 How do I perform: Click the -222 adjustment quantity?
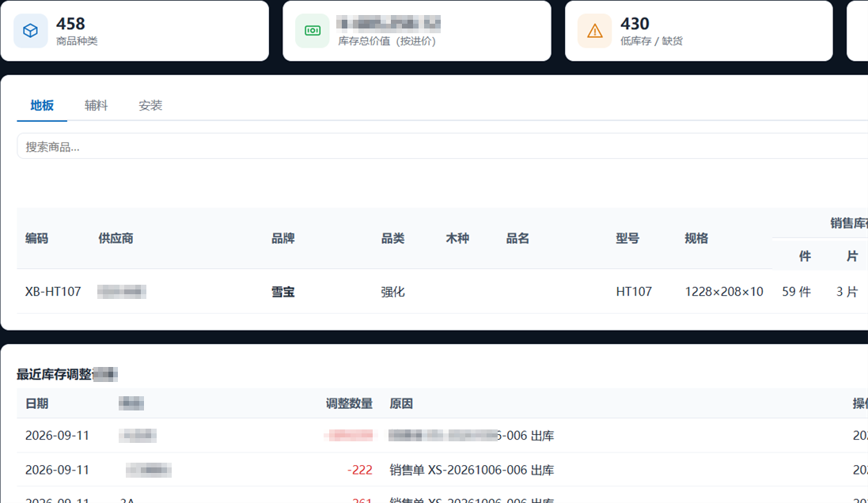(x=360, y=470)
